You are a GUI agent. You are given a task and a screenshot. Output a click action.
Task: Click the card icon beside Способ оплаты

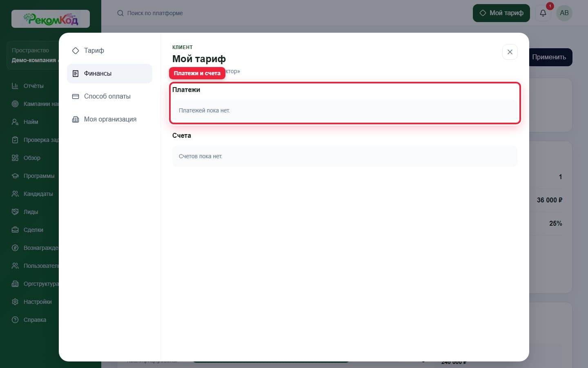tap(76, 96)
